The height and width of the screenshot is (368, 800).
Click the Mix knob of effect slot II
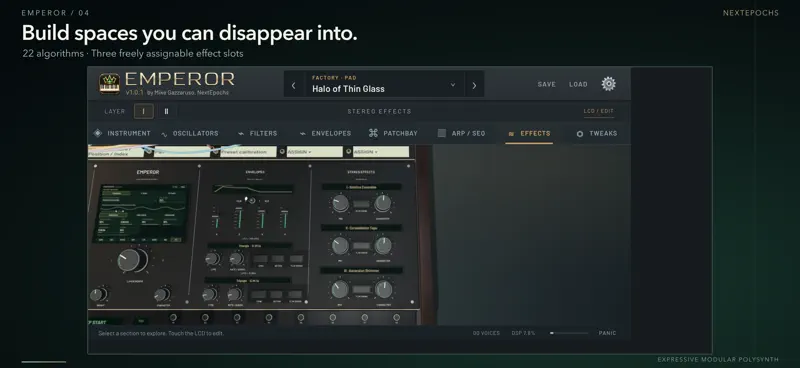click(x=340, y=246)
